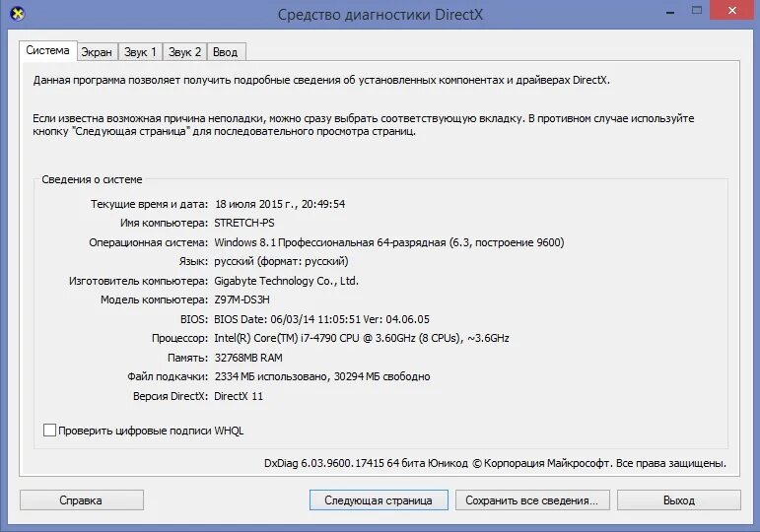Click the Справка button
Viewport: 760px width, 532px height.
81,500
